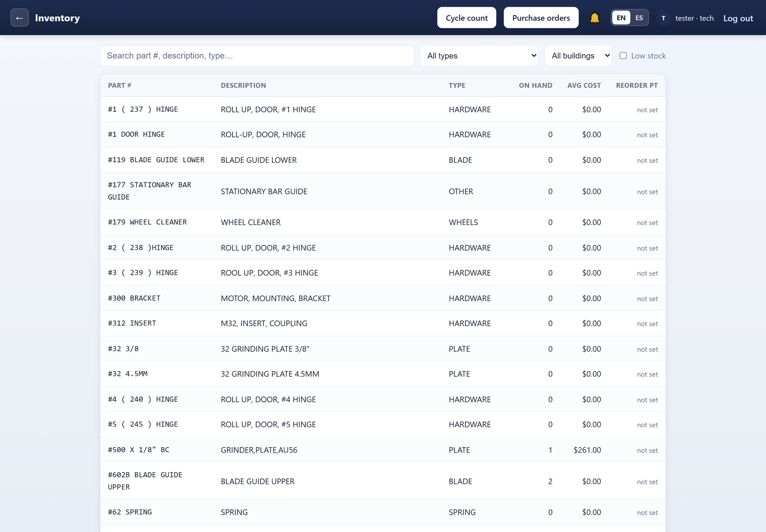Open the notifications bell
Image resolution: width=766 pixels, height=532 pixels.
[x=595, y=18]
